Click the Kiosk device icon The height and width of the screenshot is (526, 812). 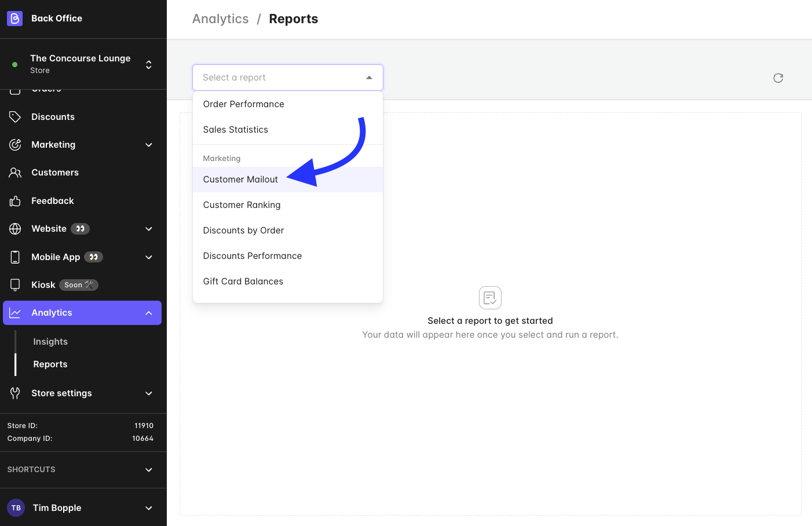(x=15, y=285)
